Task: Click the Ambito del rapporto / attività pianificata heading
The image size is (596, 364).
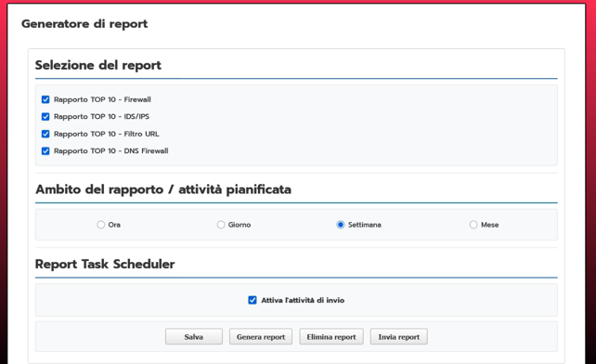Action: coord(163,189)
